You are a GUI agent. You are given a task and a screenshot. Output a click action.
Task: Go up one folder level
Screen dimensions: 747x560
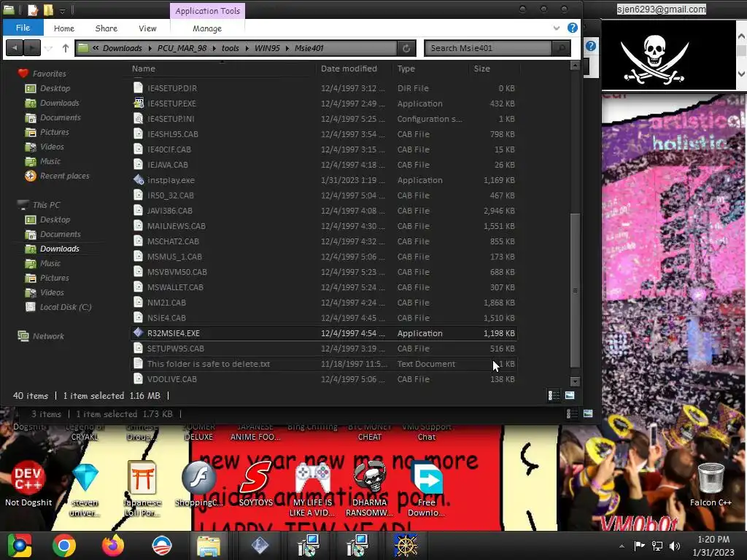click(x=65, y=48)
